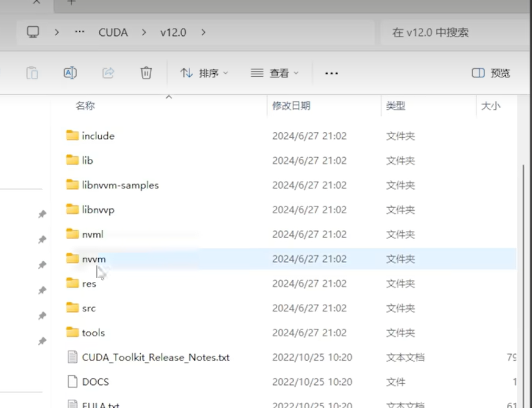Click the sort direction arrow above 名称 column
The width and height of the screenshot is (532, 408).
click(169, 97)
